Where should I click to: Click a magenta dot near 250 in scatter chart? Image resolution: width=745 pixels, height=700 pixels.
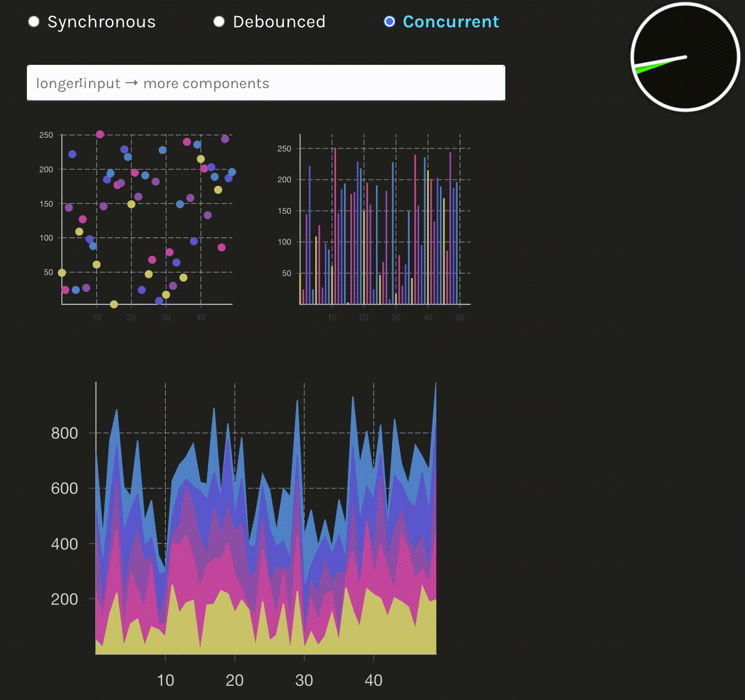point(99,134)
